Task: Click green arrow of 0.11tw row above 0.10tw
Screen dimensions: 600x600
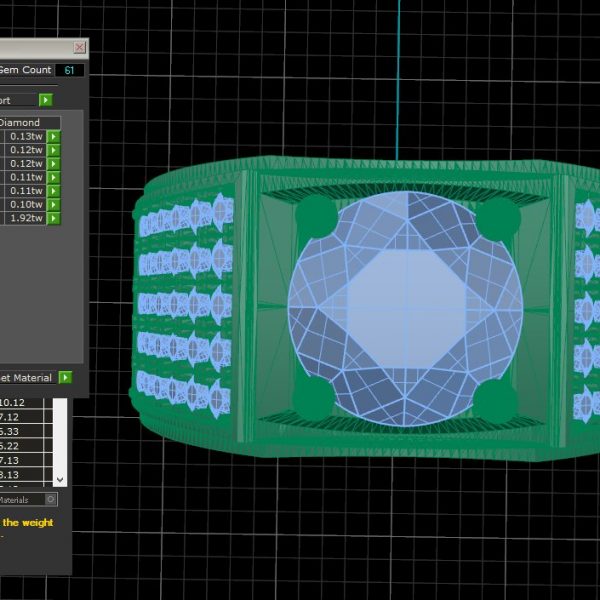Action: (54, 191)
